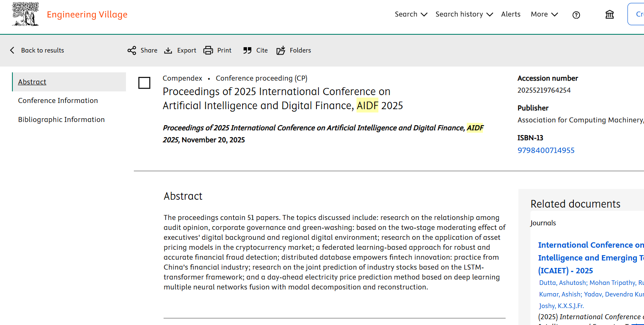Viewport: 644px width, 325px height.
Task: Click the institution building icon
Action: coord(610,15)
